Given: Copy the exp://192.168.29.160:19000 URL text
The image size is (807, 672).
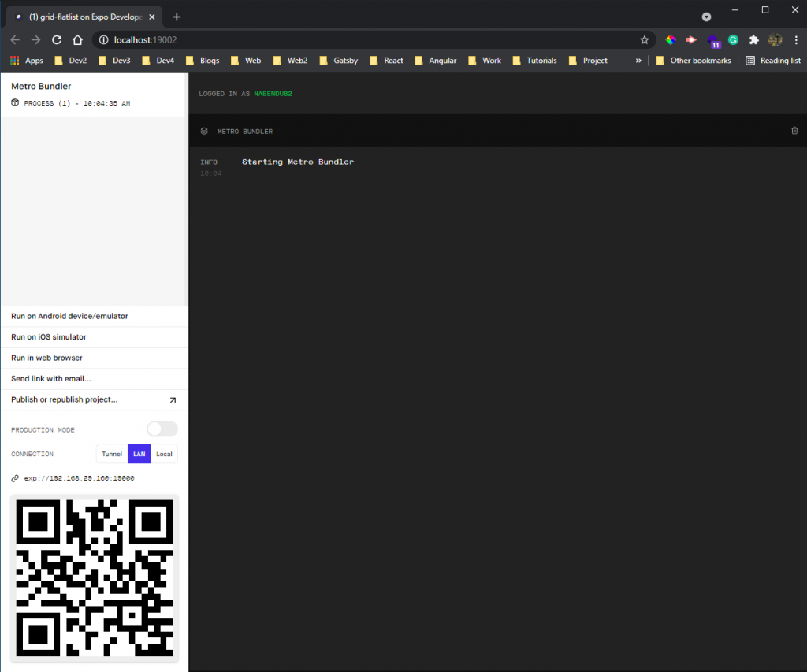Looking at the screenshot, I should 80,478.
